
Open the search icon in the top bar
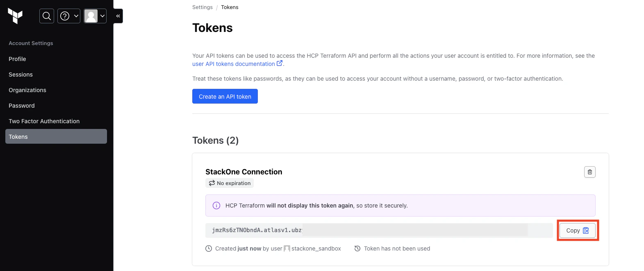coord(46,16)
